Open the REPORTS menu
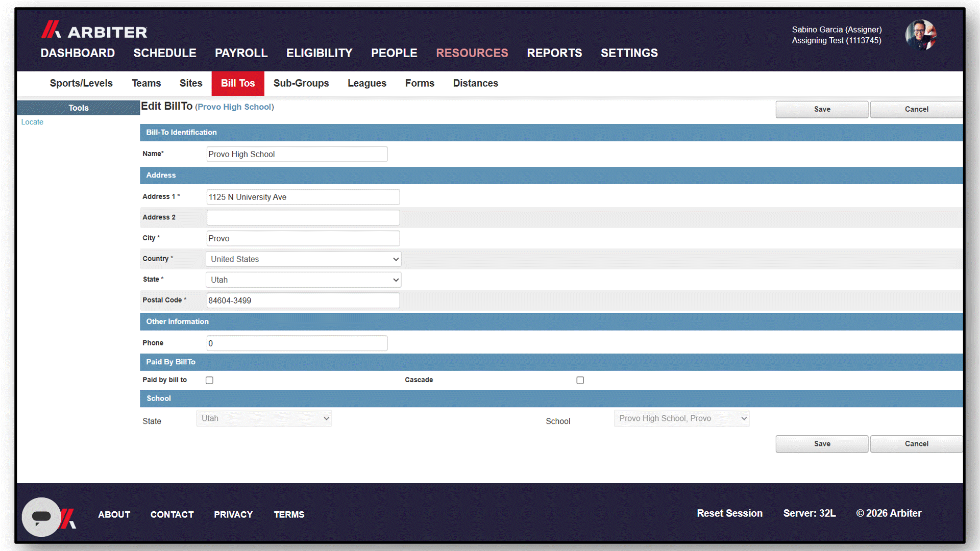This screenshot has width=980, height=551. tap(554, 53)
